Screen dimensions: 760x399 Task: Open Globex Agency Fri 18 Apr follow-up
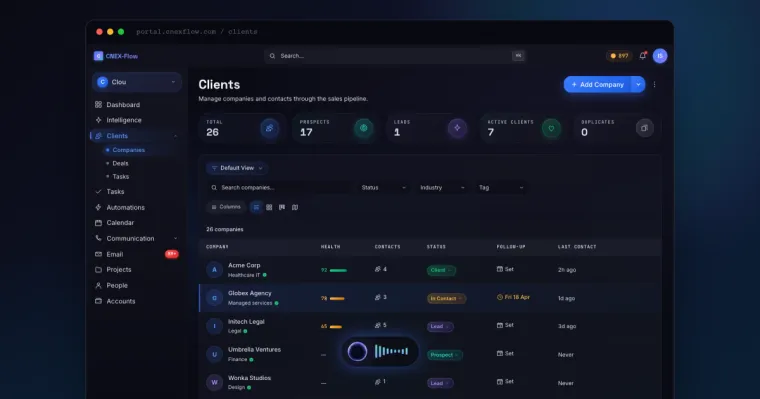tap(513, 297)
